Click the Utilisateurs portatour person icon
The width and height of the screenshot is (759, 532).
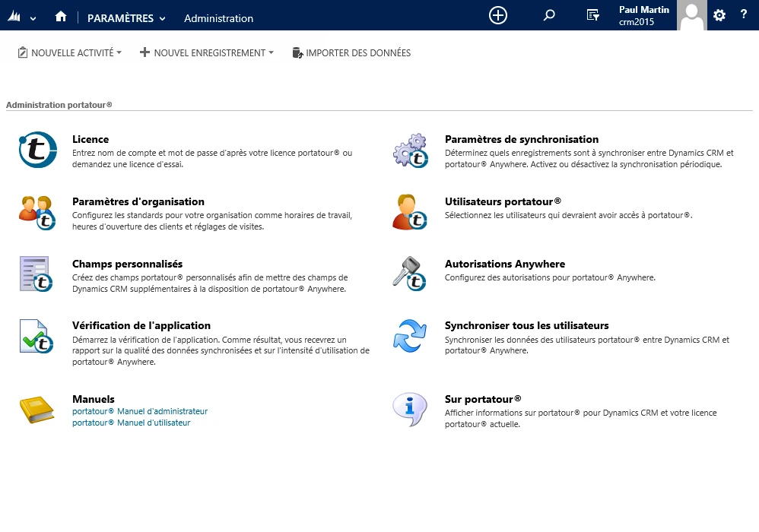pos(409,212)
